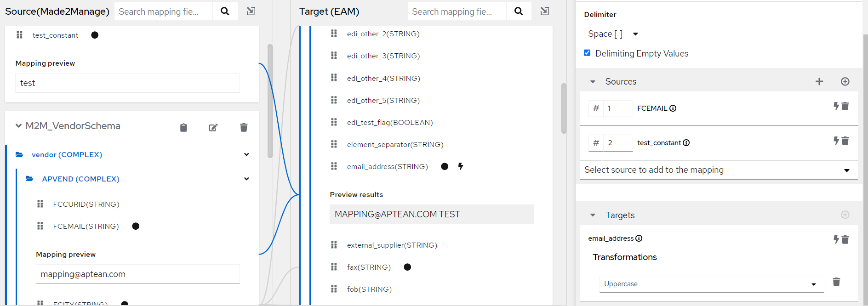
Task: Click the Target search mapping field input
Action: (x=456, y=11)
